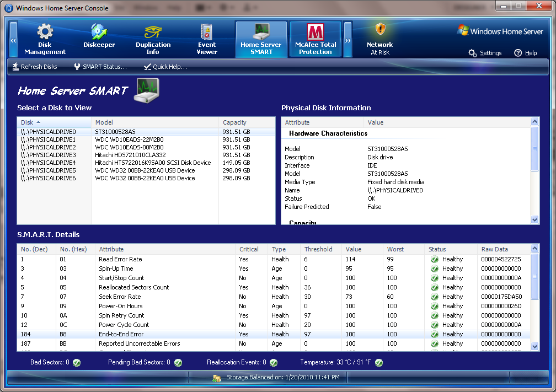Click Healthy icon for Spin Retry Count
Image resolution: width=556 pixels, height=392 pixels.
coord(435,315)
